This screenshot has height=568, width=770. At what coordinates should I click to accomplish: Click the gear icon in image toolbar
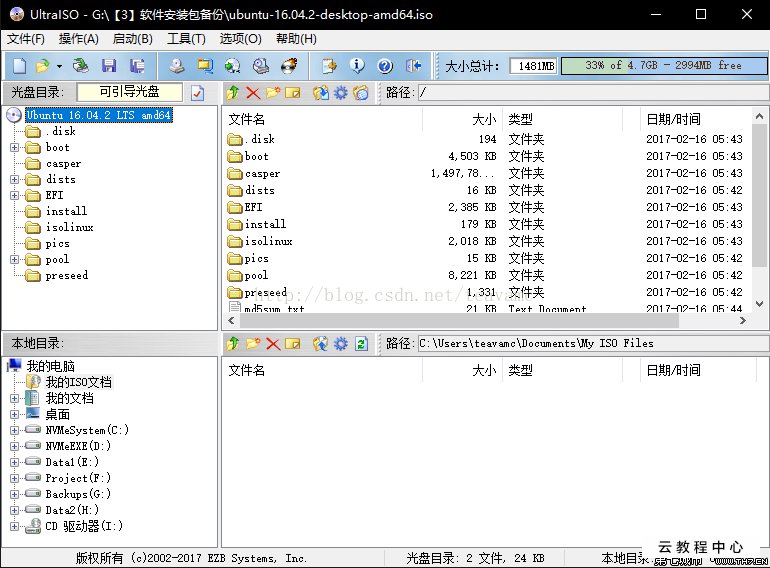click(x=340, y=92)
